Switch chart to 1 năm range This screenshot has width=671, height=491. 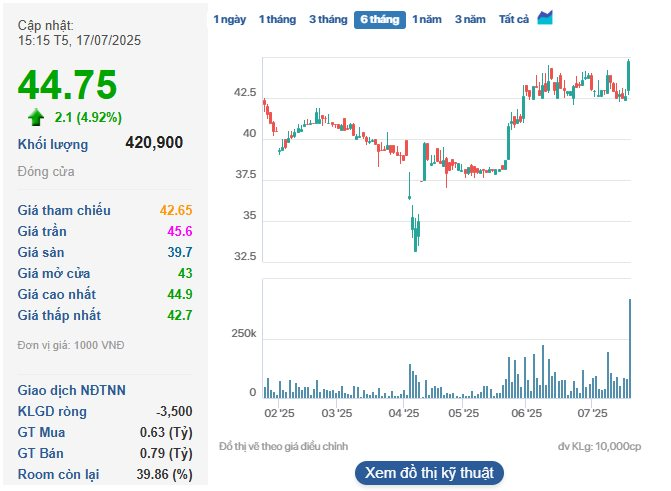pyautogui.click(x=427, y=19)
